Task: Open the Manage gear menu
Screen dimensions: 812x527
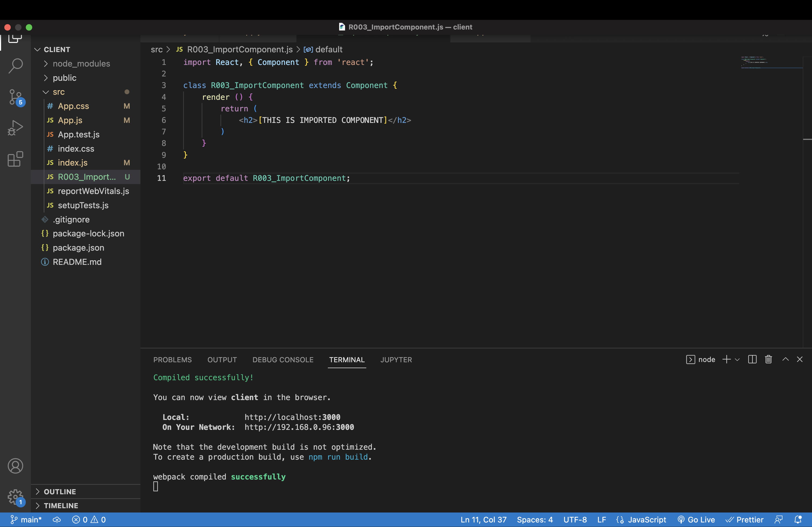Action: coord(15,497)
